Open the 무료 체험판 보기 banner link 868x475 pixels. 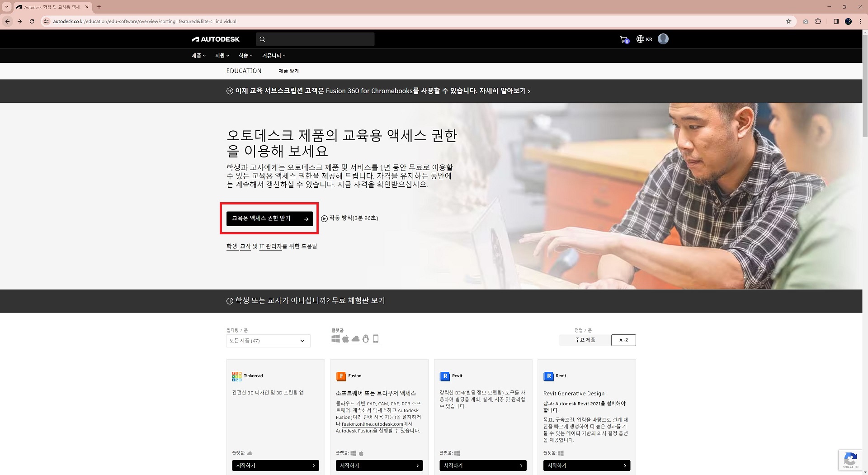pyautogui.click(x=306, y=301)
